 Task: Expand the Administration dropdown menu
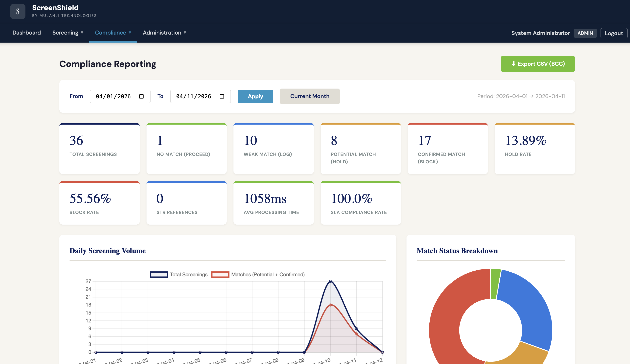coord(165,33)
